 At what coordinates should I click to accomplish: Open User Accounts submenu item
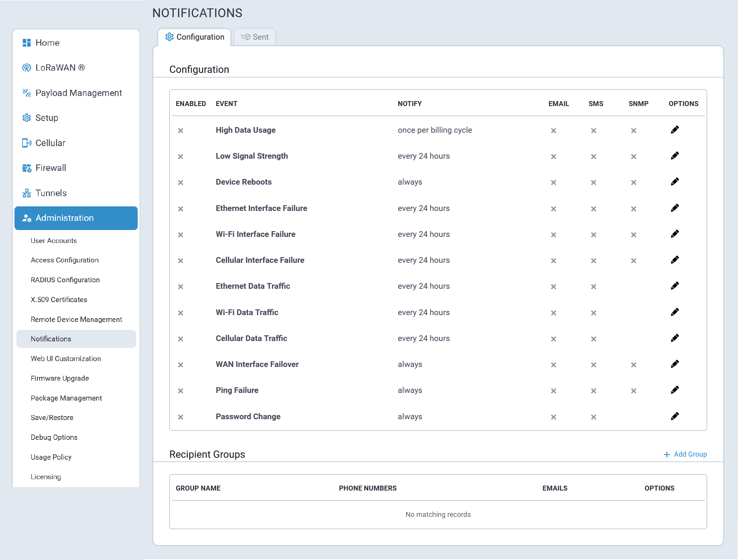pyautogui.click(x=54, y=241)
